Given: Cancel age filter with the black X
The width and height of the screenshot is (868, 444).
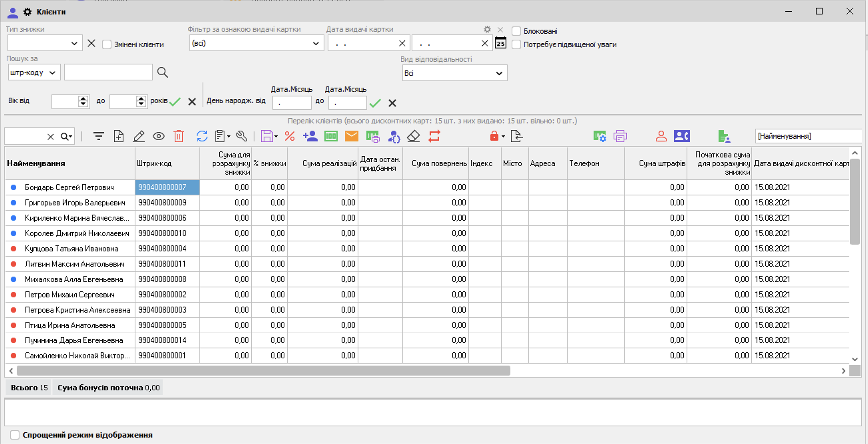Looking at the screenshot, I should point(192,101).
